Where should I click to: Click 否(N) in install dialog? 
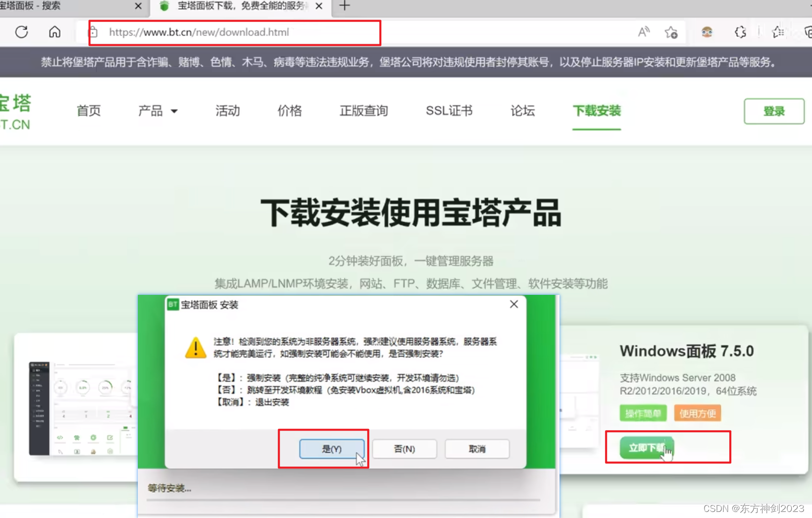point(404,449)
